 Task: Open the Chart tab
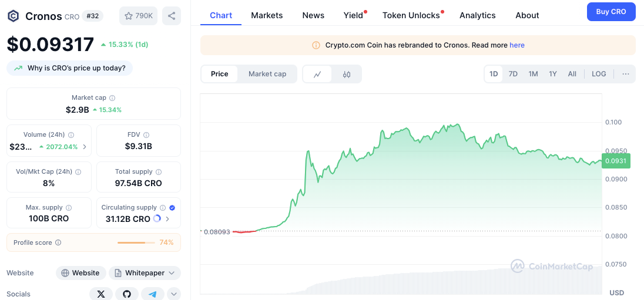(x=221, y=15)
